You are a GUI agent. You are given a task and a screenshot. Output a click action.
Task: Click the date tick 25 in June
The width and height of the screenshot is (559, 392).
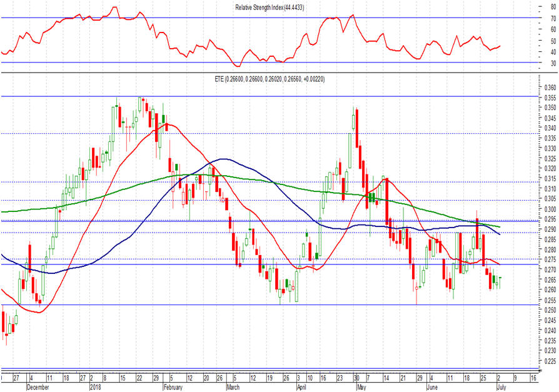point(483,378)
